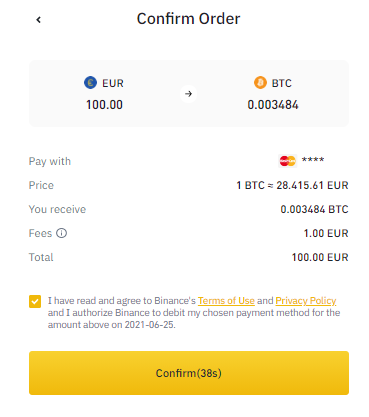The image size is (369, 417).
Task: Open the Privacy Policy link
Action: tap(306, 301)
